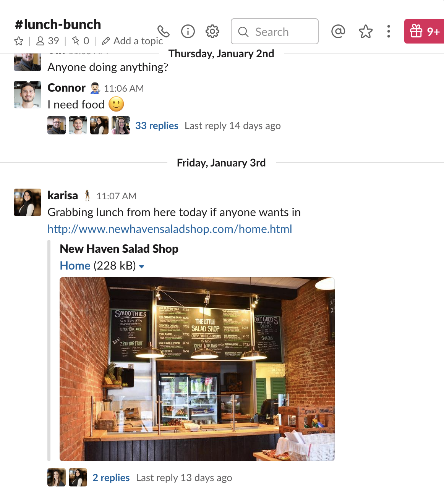Screen dimensions: 444x504
Task: Open the three-dot more menu
Action: tap(389, 31)
